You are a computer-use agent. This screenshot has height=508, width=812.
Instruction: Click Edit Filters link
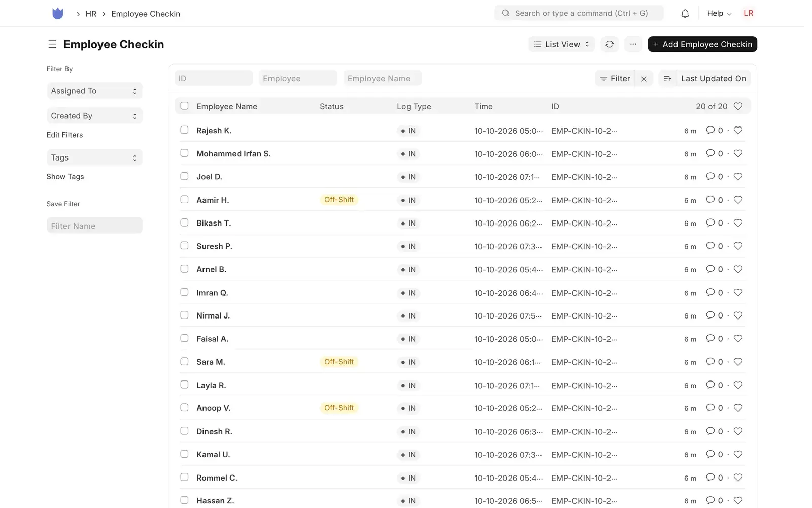[64, 135]
